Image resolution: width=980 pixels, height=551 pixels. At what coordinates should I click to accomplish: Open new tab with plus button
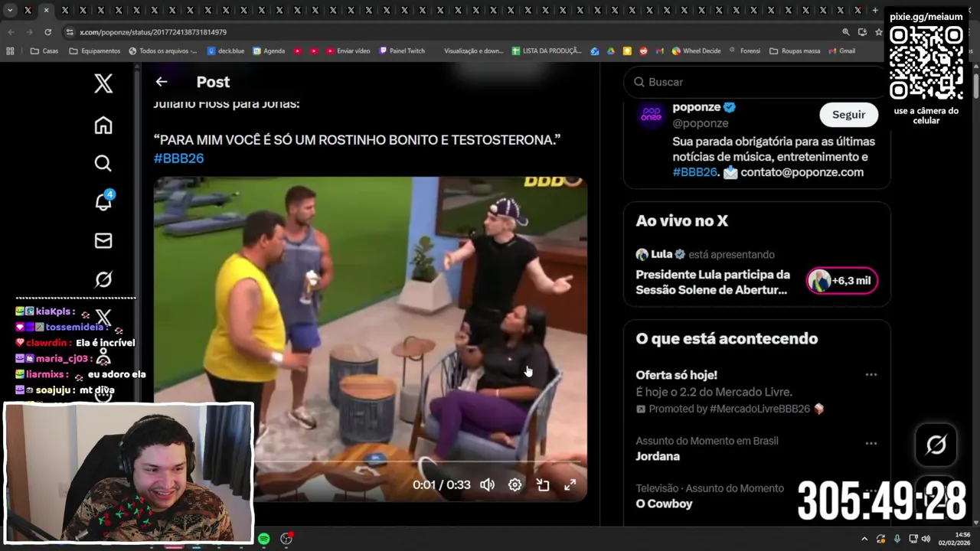[875, 10]
